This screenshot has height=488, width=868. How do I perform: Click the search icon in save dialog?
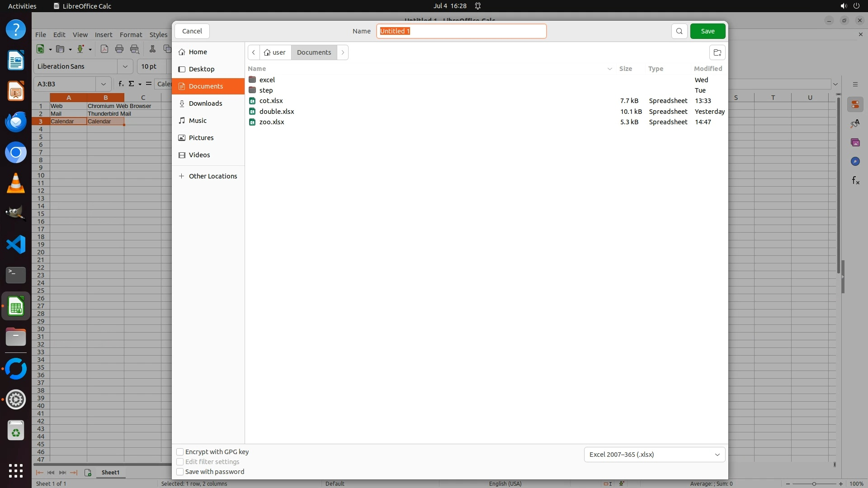point(679,31)
